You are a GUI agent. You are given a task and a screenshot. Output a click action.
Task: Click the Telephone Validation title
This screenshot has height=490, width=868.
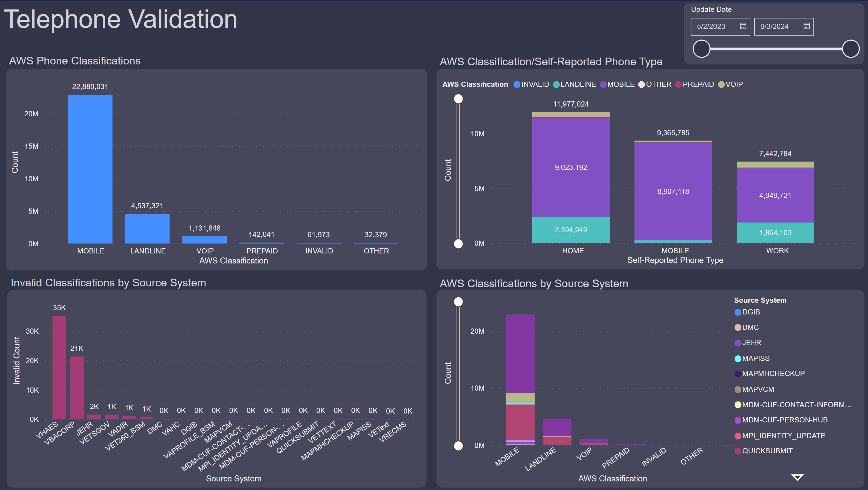coord(121,19)
